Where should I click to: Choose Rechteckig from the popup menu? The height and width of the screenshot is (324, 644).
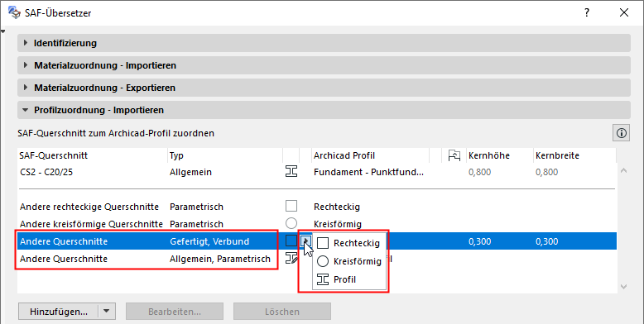(x=348, y=243)
